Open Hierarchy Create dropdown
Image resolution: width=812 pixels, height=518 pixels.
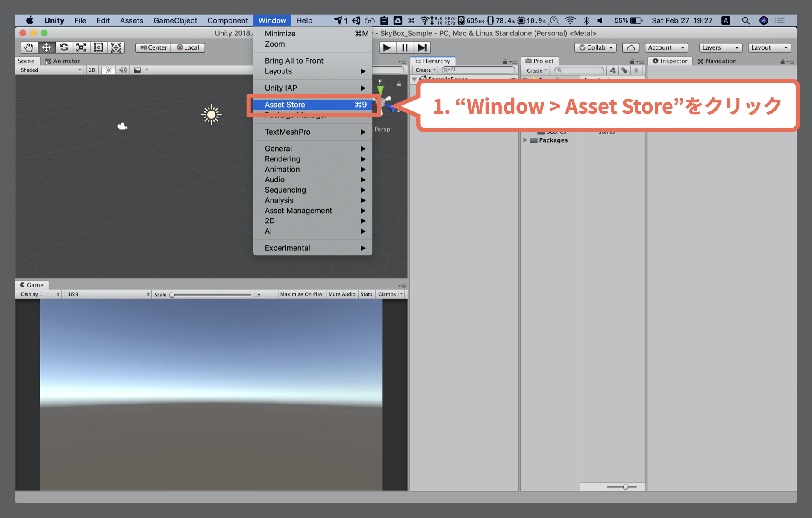point(426,70)
